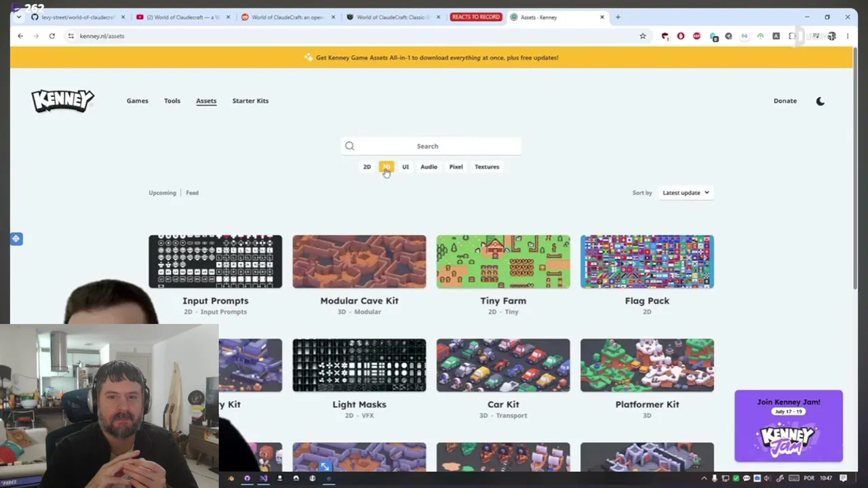The height and width of the screenshot is (488, 868).
Task: Go back to the previous page
Action: 20,36
